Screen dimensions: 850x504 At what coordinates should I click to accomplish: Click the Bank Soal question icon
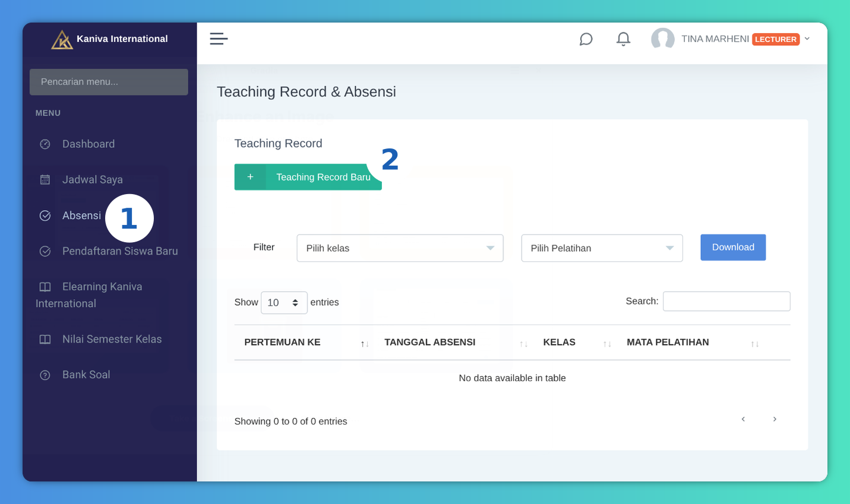(x=45, y=375)
